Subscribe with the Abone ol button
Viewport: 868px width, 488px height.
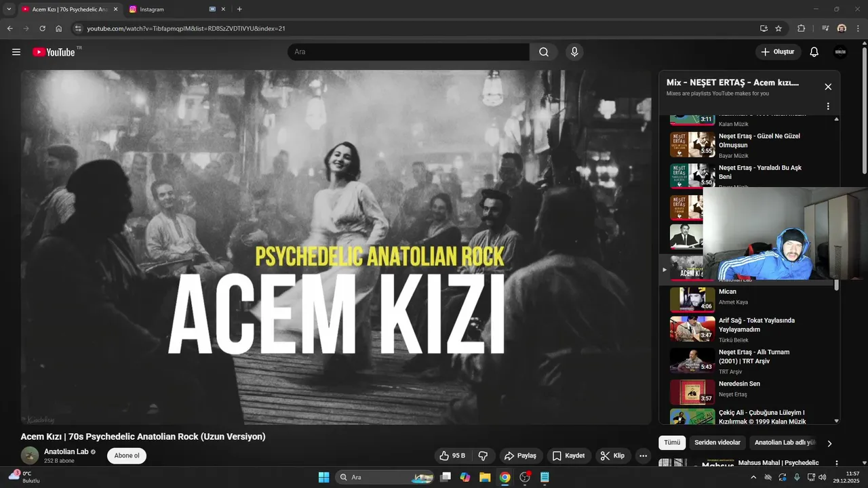point(127,455)
